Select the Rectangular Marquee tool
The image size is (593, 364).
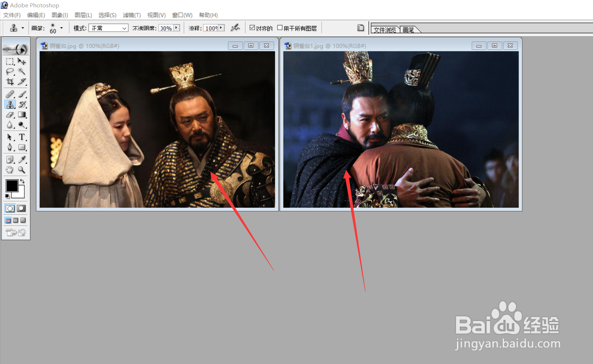(10, 61)
